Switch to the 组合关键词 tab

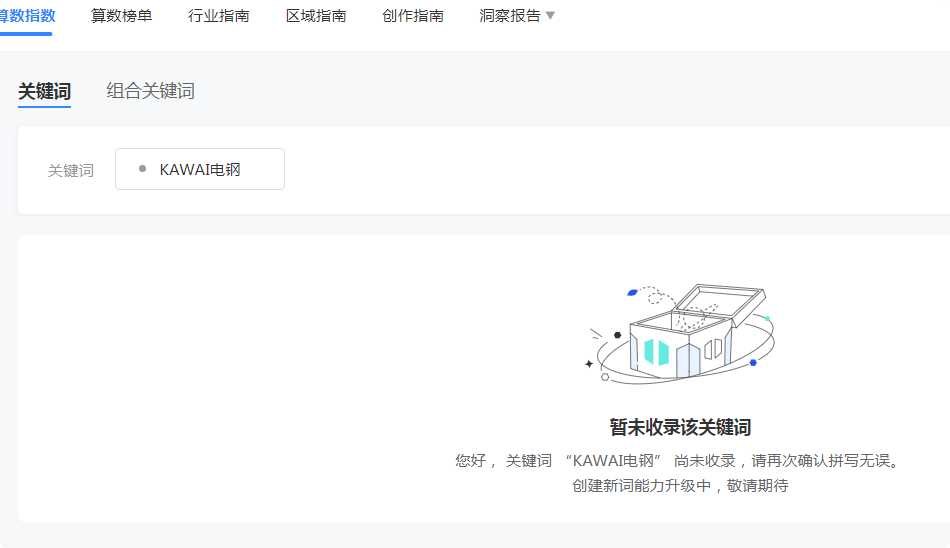[150, 92]
